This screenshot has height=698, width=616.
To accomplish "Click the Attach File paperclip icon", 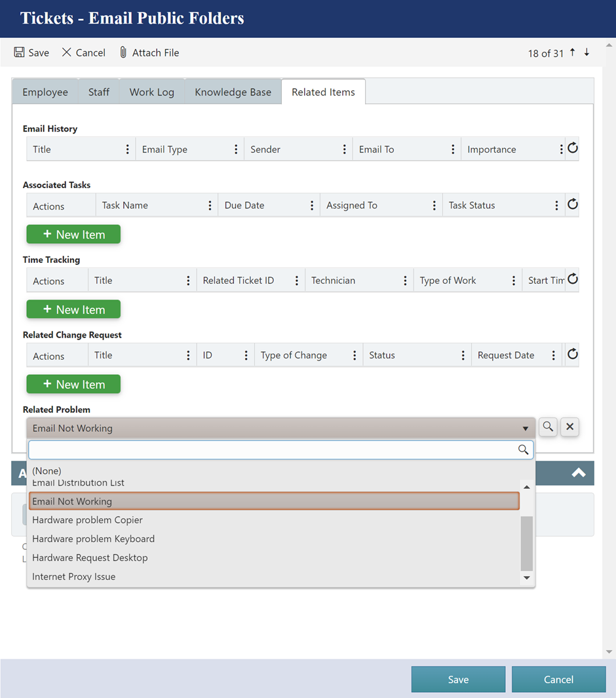I will [123, 52].
